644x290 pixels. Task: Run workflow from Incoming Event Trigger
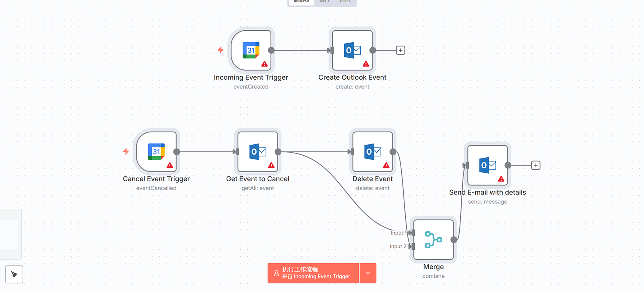pyautogui.click(x=313, y=273)
